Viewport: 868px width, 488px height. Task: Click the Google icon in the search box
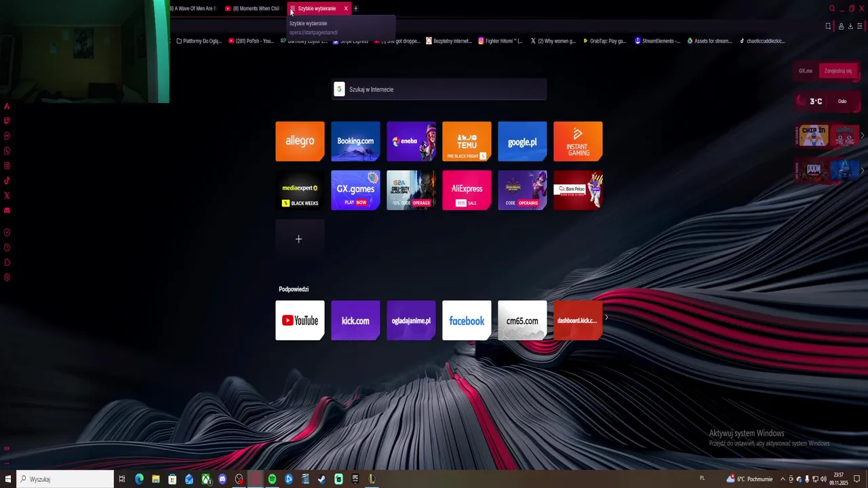click(339, 89)
